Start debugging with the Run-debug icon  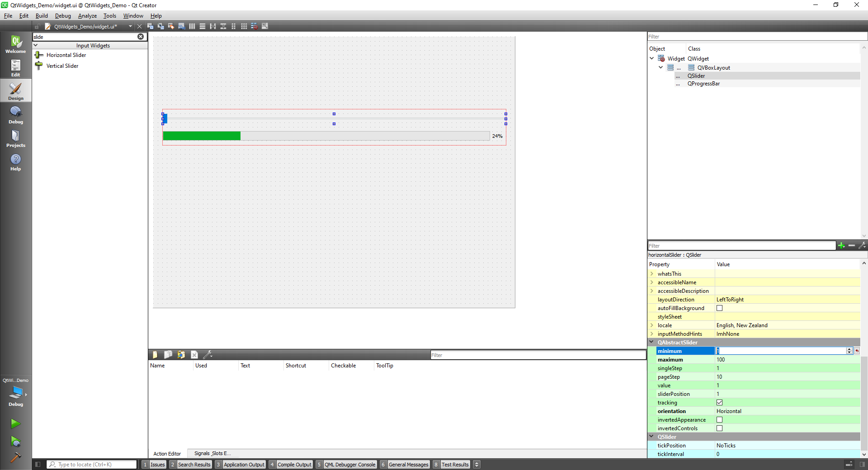click(x=15, y=441)
